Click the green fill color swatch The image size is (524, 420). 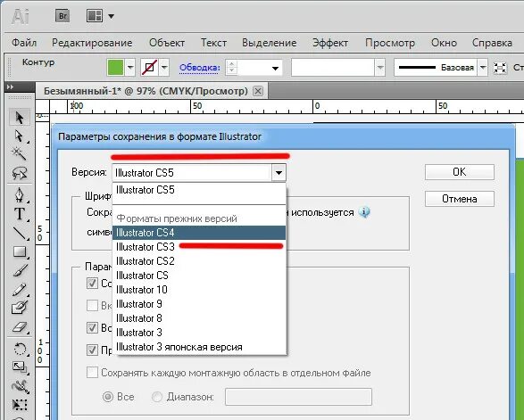(x=116, y=68)
